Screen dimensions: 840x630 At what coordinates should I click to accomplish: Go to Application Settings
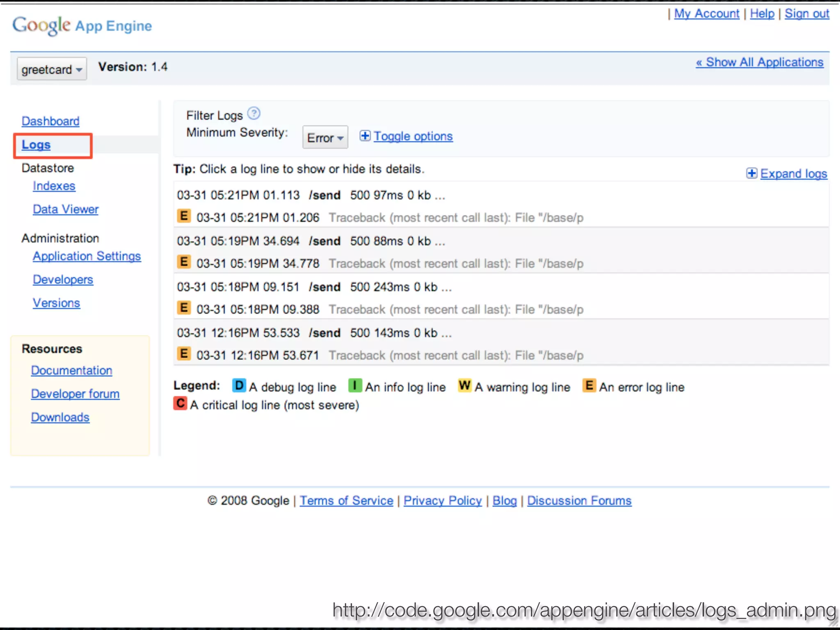click(x=87, y=256)
